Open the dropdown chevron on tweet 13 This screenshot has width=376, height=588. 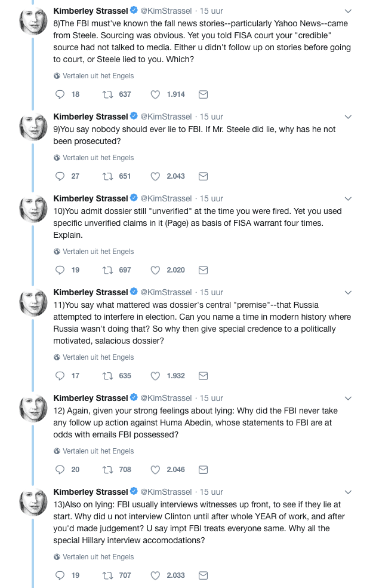point(349,492)
